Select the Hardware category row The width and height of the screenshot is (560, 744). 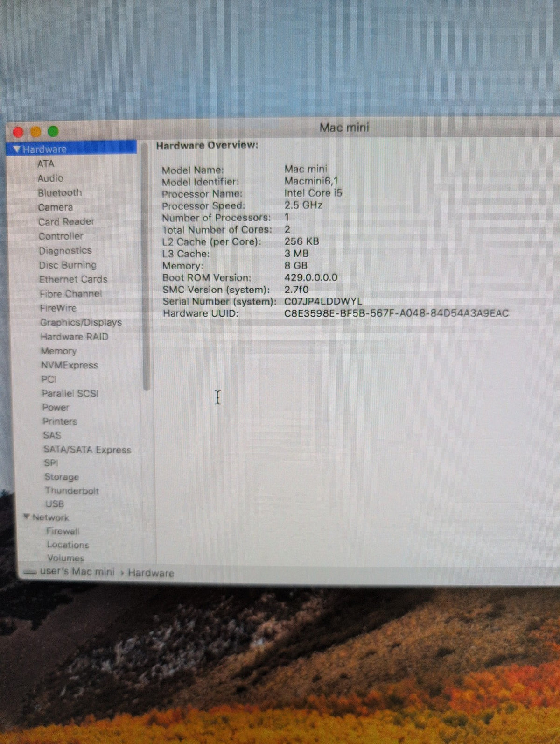pos(72,149)
